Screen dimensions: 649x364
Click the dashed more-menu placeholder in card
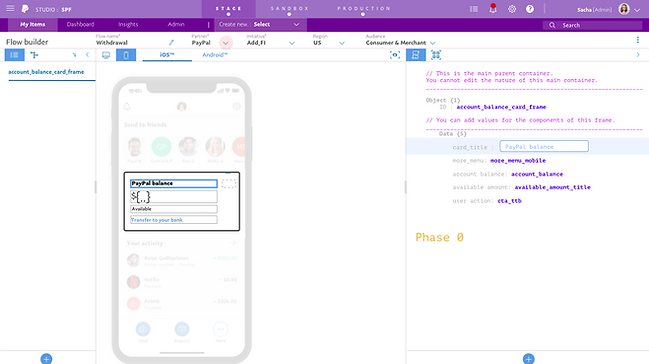click(x=229, y=183)
